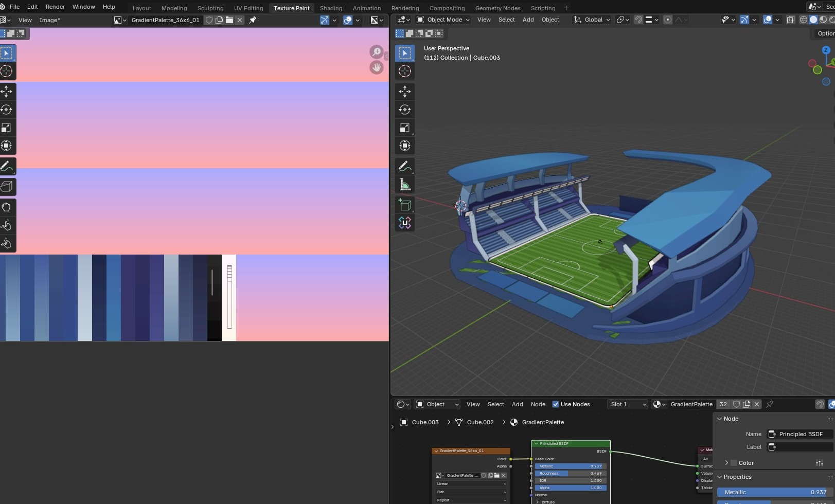Toggle the Use Nodes checkbox
The width and height of the screenshot is (835, 504).
point(556,404)
